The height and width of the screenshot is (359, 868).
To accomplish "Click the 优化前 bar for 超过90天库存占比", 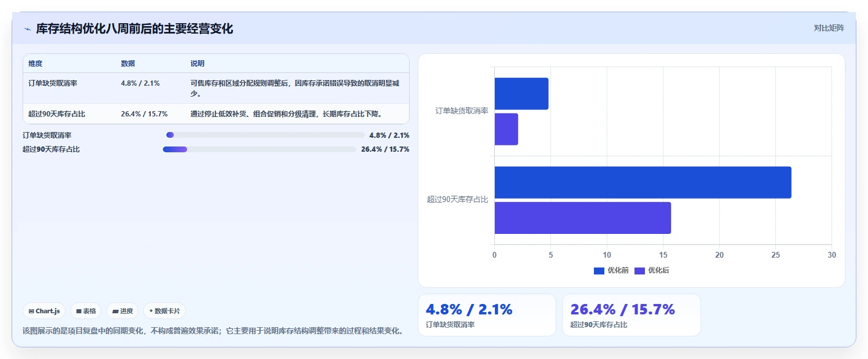I will tap(643, 182).
